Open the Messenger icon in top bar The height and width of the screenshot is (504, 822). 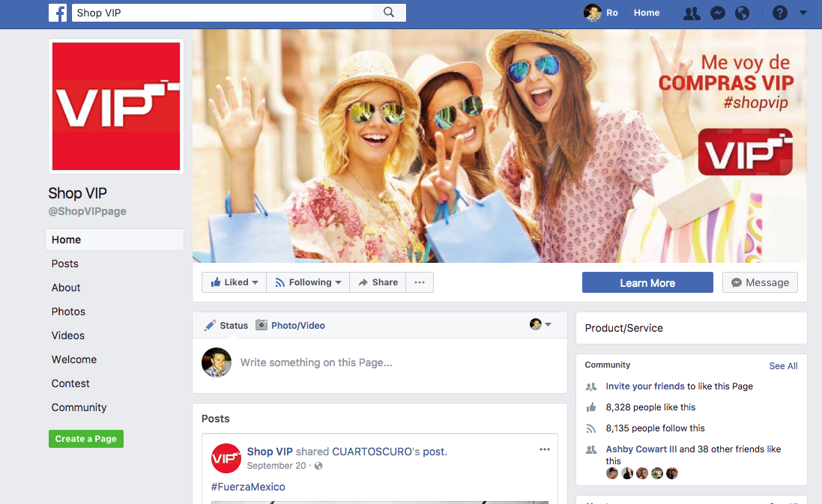(x=717, y=13)
